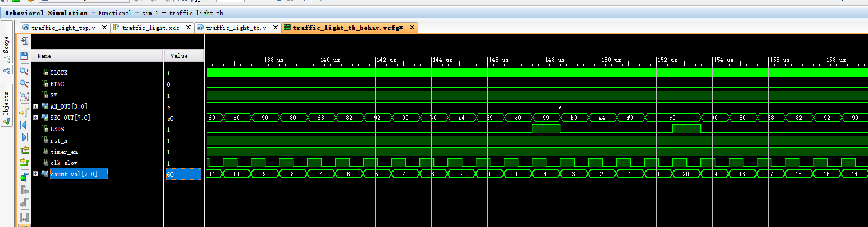Click the Value column header
868x227 pixels.
click(183, 56)
